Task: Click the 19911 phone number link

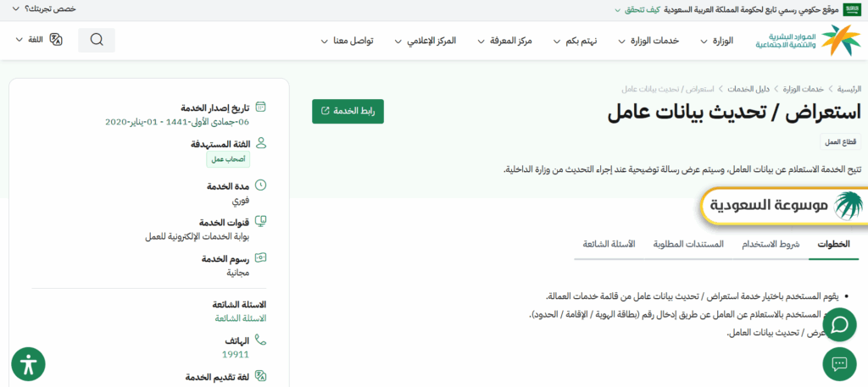Action: coord(235,354)
